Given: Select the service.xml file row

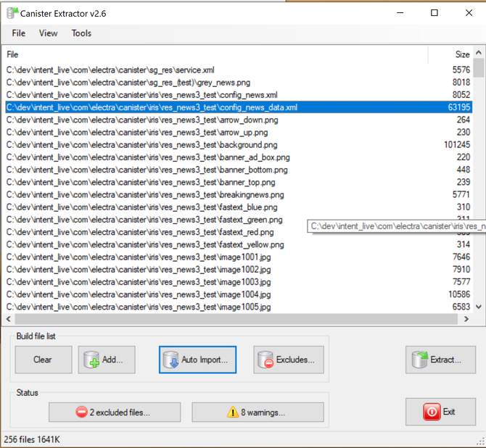Looking at the screenshot, I should [x=110, y=70].
